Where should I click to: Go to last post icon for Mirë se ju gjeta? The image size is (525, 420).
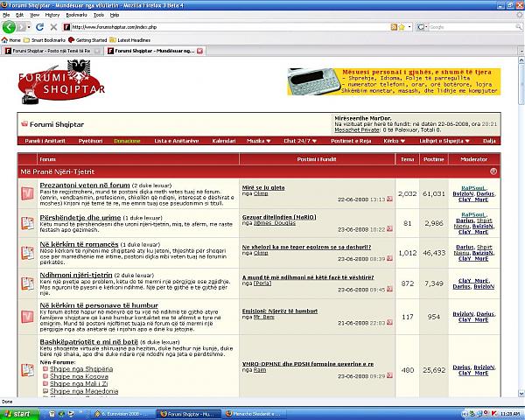click(389, 199)
